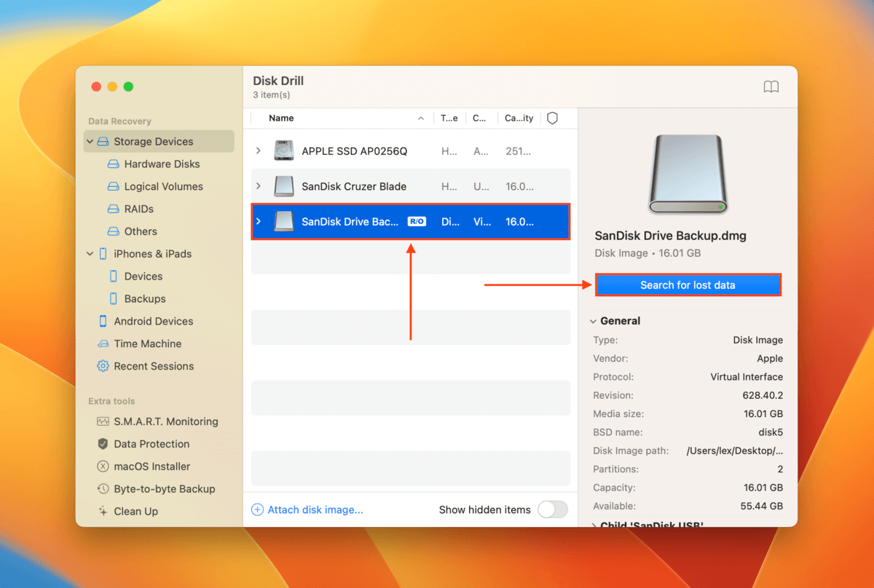Click the Type column header
The height and width of the screenshot is (588, 874).
[450, 119]
